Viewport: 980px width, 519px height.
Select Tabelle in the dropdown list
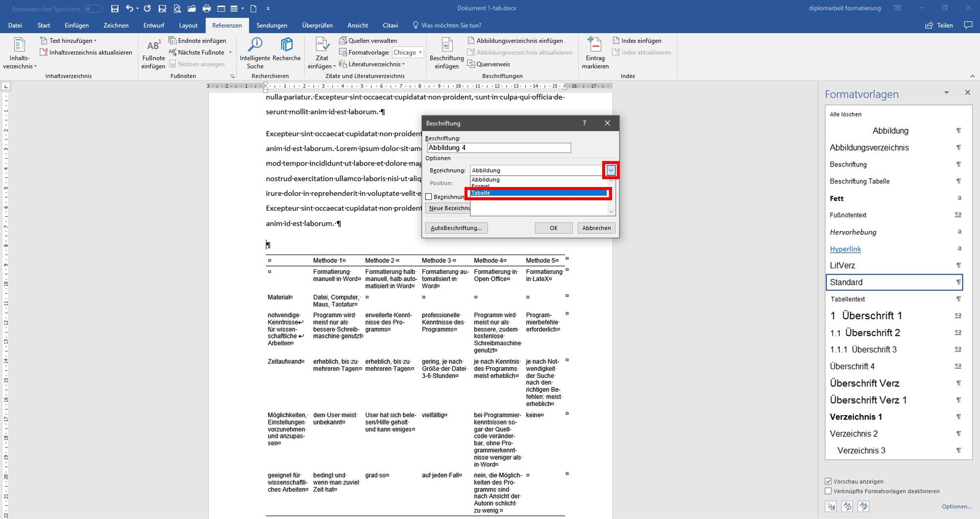click(x=538, y=193)
